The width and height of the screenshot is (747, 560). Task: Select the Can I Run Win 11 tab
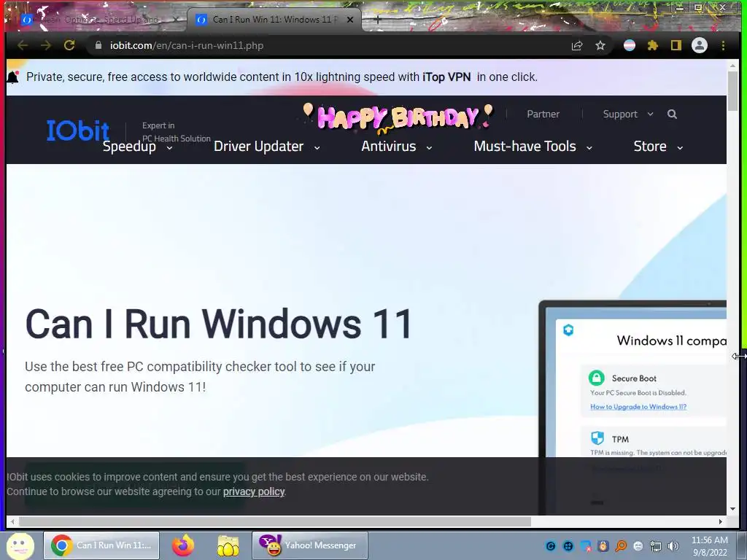pyautogui.click(x=274, y=20)
